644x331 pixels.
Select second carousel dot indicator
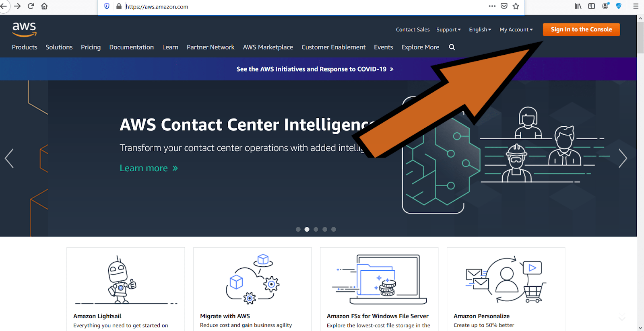[x=307, y=229]
